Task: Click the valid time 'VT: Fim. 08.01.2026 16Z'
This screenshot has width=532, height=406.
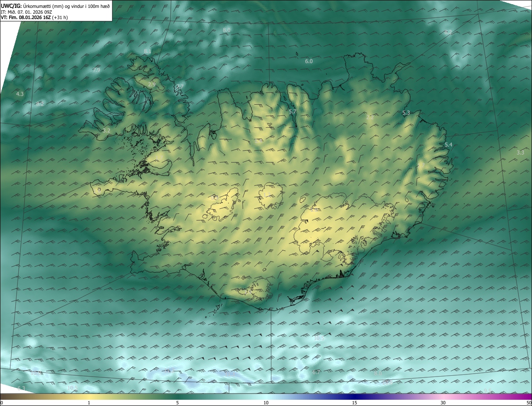Action: click(25, 17)
